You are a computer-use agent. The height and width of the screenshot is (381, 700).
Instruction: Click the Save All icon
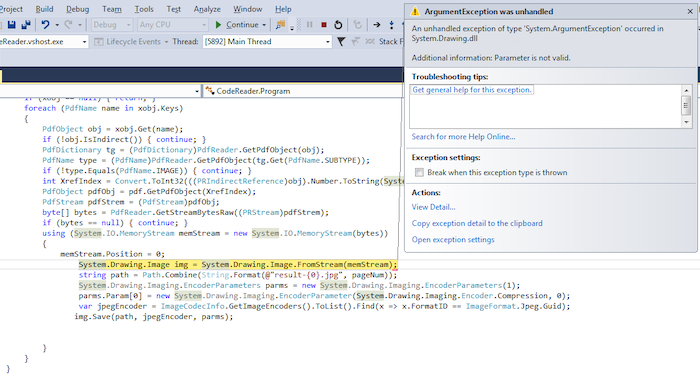coord(26,25)
